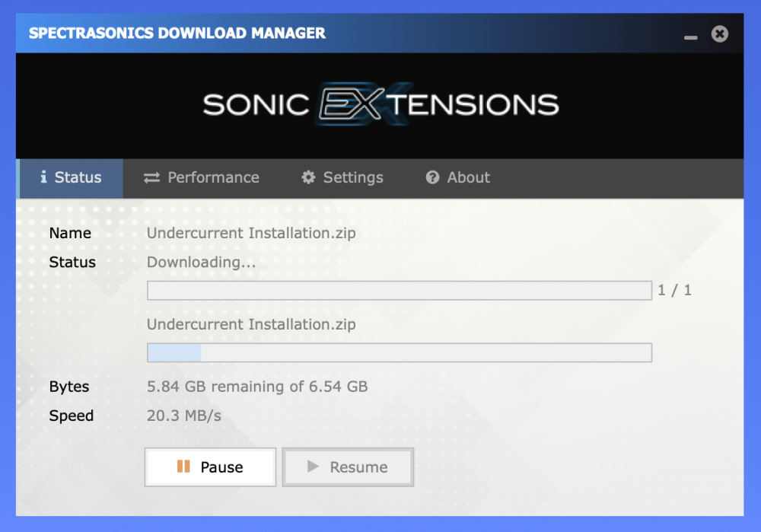Click the gear icon beside Settings
The width and height of the screenshot is (761, 532).
point(308,177)
